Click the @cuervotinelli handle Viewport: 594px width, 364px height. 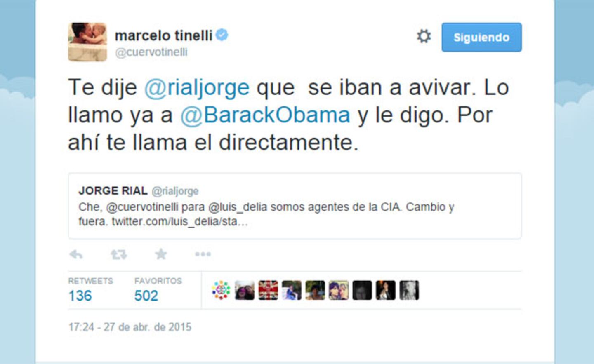click(x=151, y=52)
